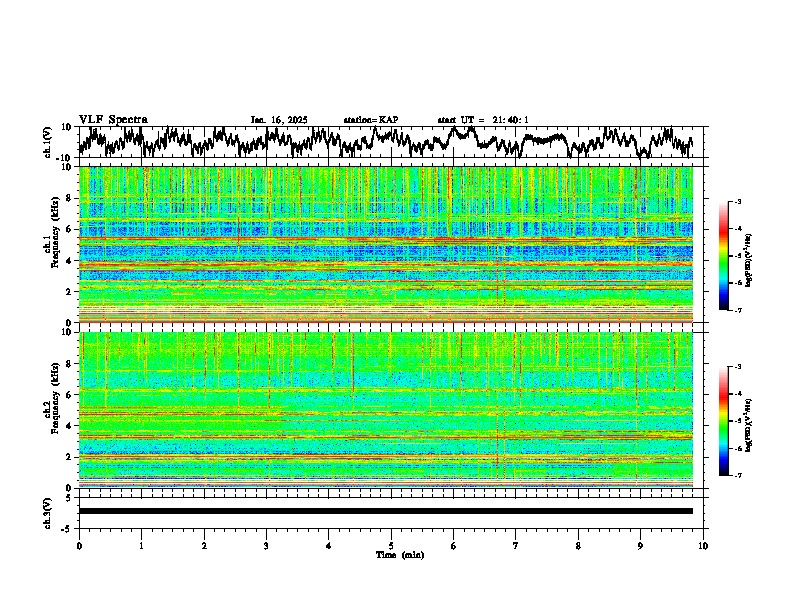Click the log(PSD) label beside ch.2 colorbar
Viewport: 792px width, 612px height.
[749, 425]
